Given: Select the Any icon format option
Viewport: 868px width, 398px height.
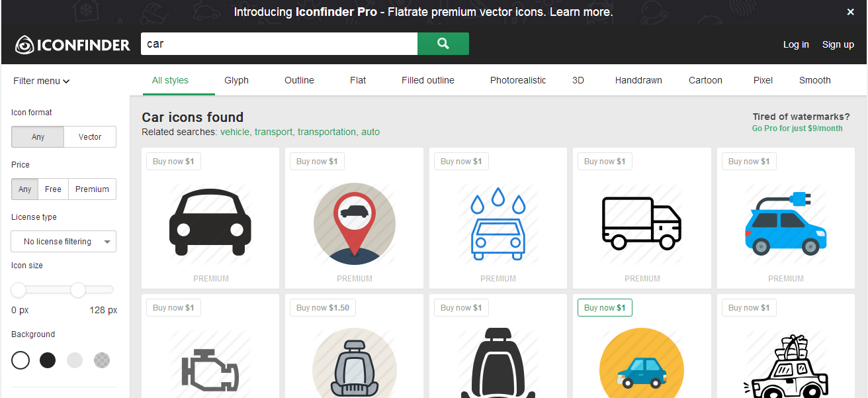Looking at the screenshot, I should coord(38,137).
